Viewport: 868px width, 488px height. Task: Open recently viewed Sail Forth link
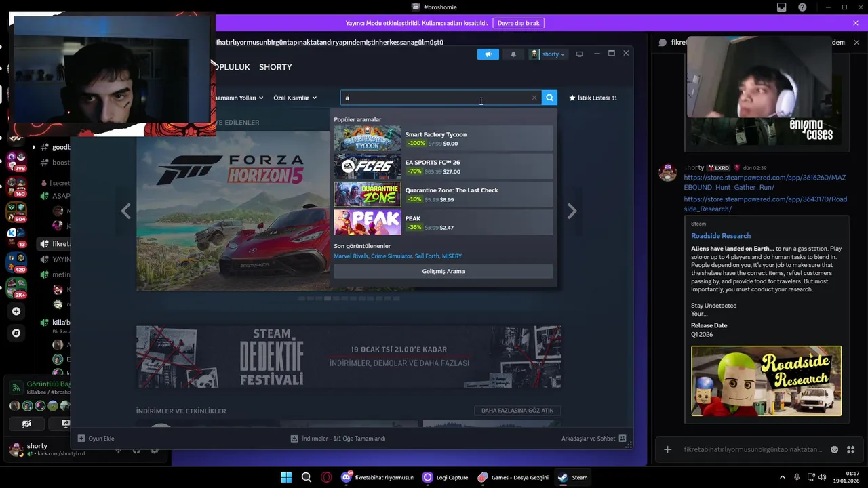(427, 256)
